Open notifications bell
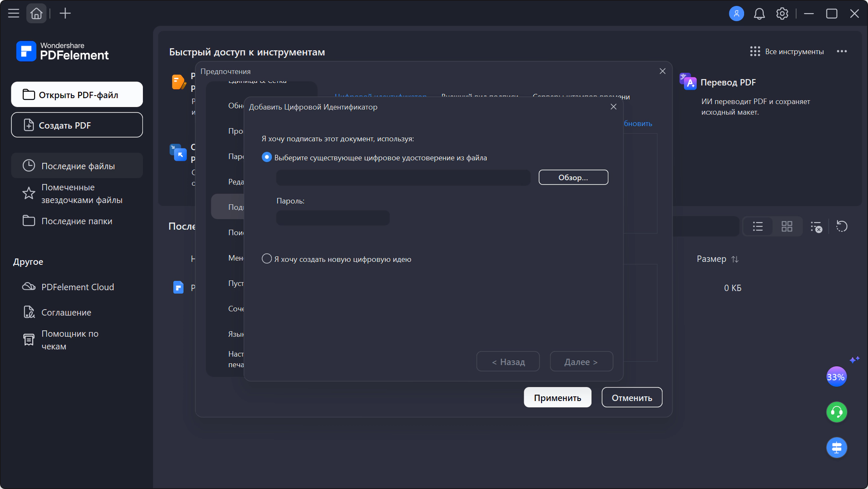868x489 pixels. (x=759, y=14)
